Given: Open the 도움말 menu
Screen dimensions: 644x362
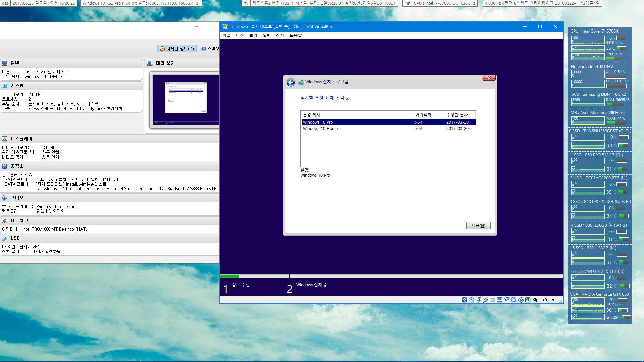Looking at the screenshot, I should [x=296, y=35].
